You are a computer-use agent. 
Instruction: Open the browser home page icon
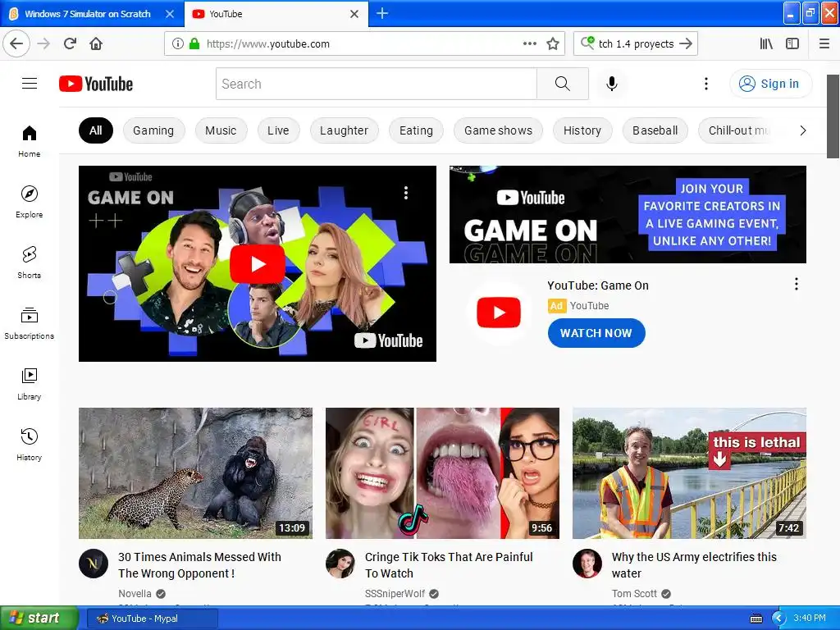point(96,44)
